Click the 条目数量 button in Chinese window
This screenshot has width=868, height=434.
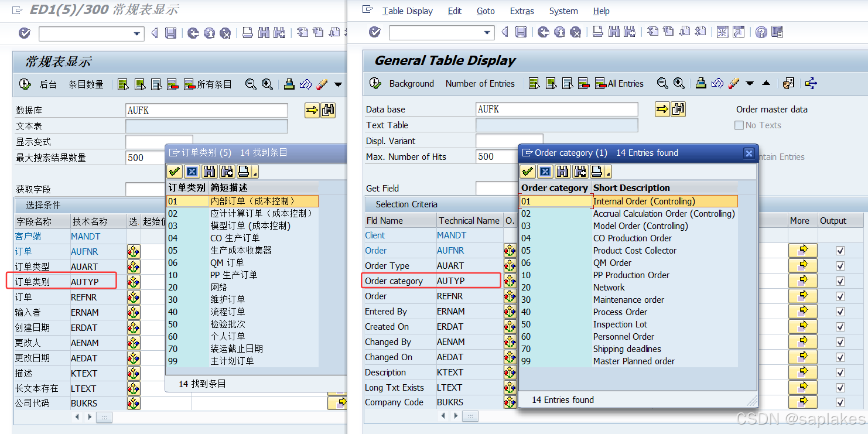pos(86,84)
